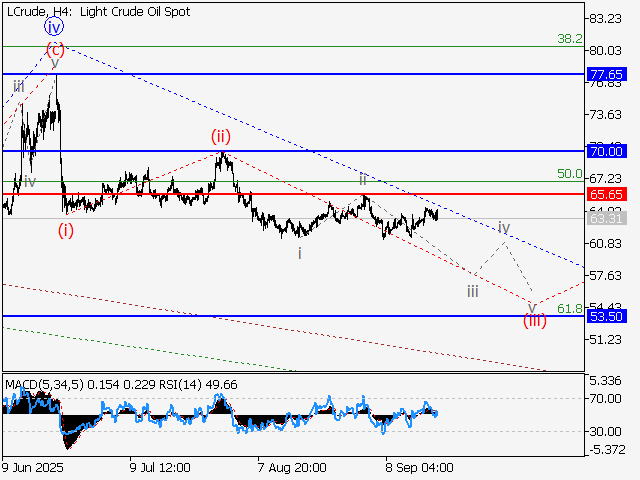Select the 61.8 Fibonacci level label
640x480 pixels.
point(570,309)
